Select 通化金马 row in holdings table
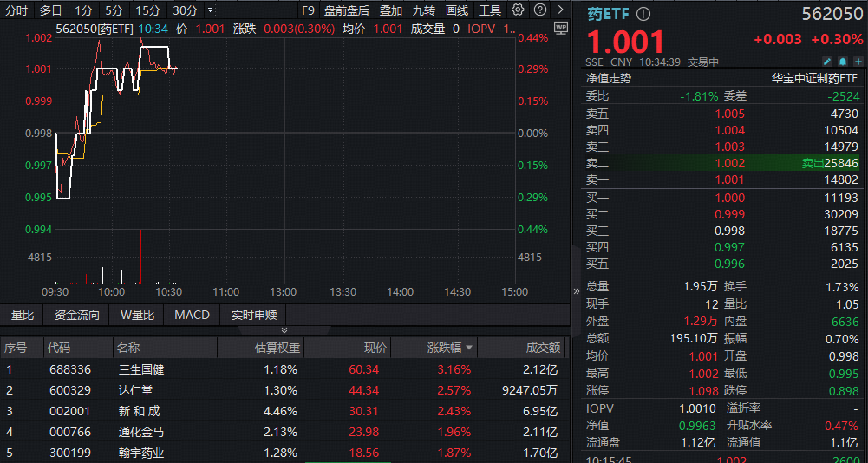The image size is (868, 463). pos(284,432)
